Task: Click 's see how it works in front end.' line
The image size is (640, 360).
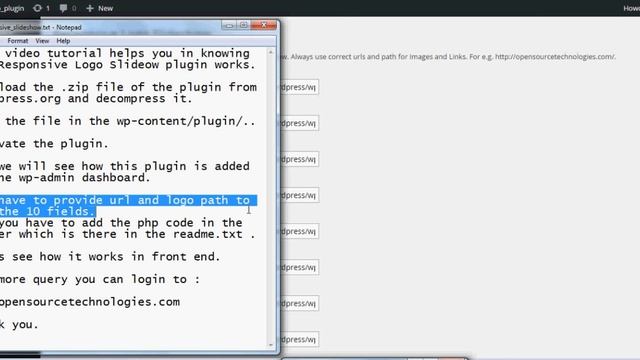Action: click(110, 257)
